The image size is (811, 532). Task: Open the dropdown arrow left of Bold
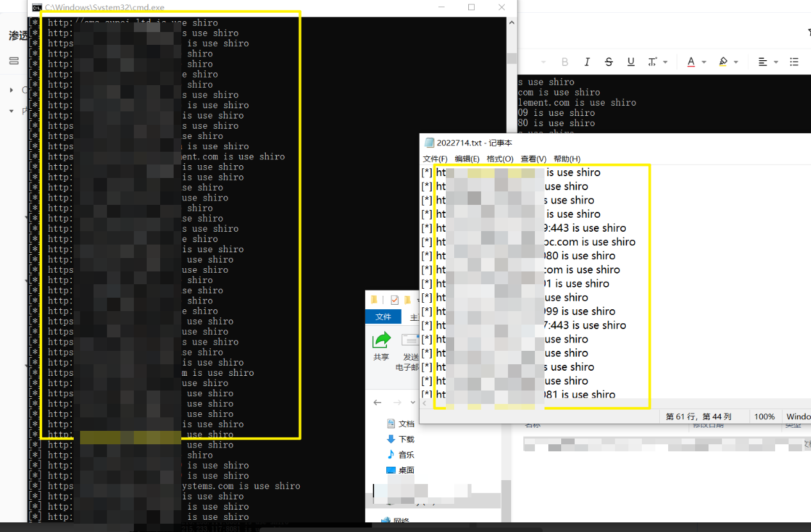pyautogui.click(x=544, y=62)
